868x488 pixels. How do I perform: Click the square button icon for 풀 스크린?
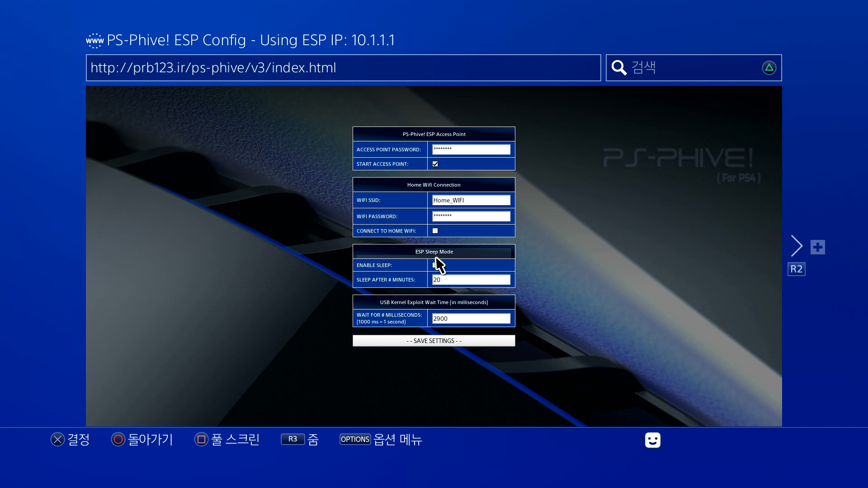202,439
